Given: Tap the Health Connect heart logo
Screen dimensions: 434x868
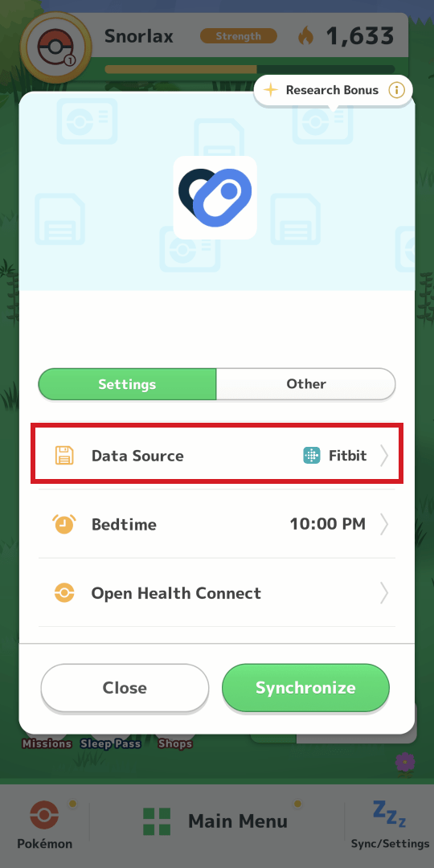Looking at the screenshot, I should 215,198.
